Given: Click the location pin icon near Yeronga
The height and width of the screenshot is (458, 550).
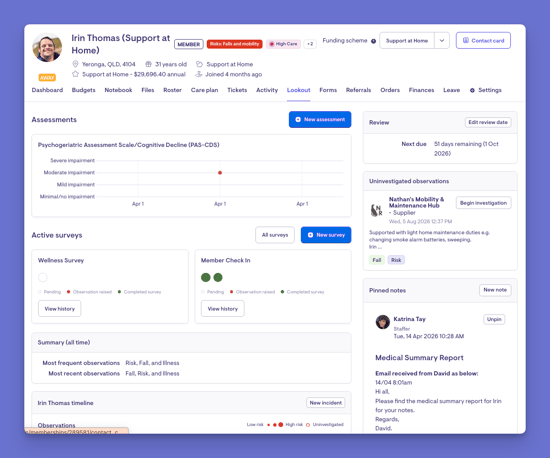Looking at the screenshot, I should pos(75,64).
